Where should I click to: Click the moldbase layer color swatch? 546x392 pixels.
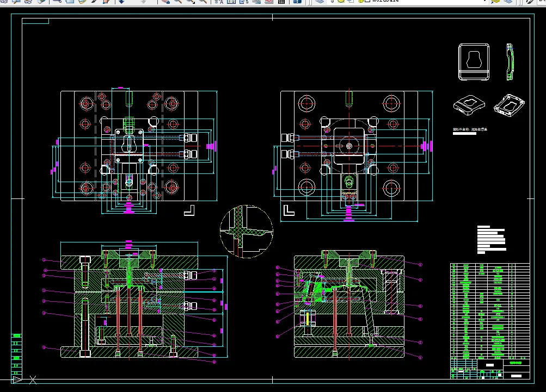click(367, 1)
